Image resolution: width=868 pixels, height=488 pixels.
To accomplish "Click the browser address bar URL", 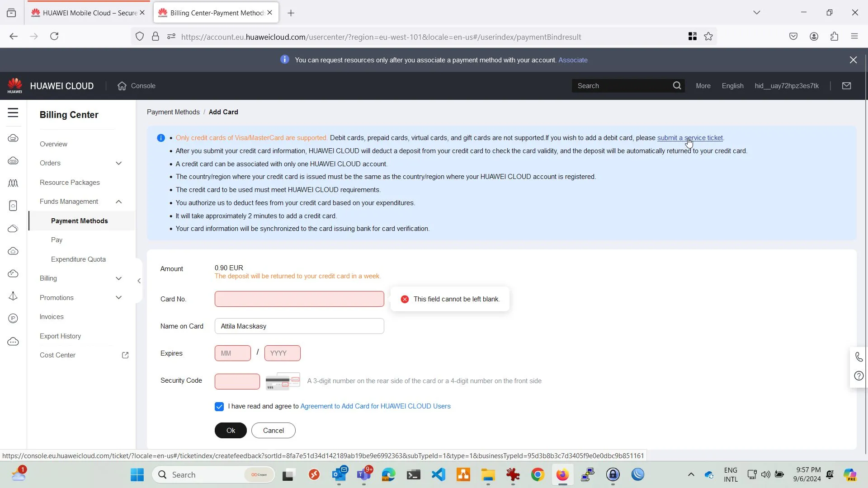I will tap(381, 37).
